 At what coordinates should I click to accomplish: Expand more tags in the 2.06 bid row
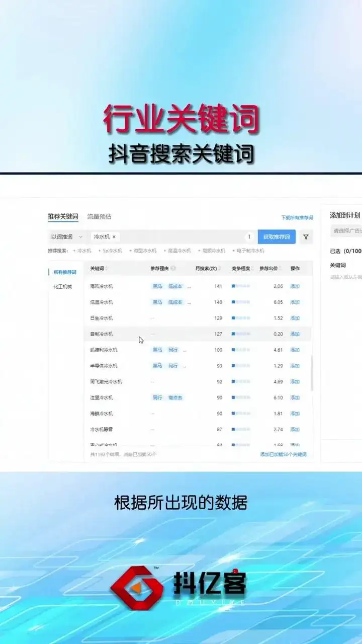pyautogui.click(x=189, y=286)
